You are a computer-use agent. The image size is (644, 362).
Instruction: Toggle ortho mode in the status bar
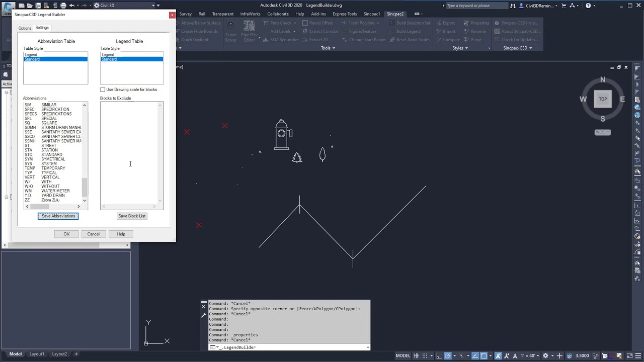tap(439, 355)
